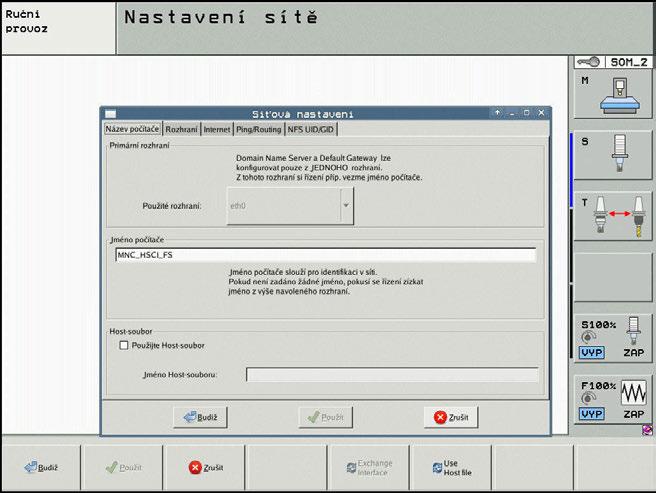Click the Použít button in the dialog
This screenshot has height=493, width=656.
[325, 417]
